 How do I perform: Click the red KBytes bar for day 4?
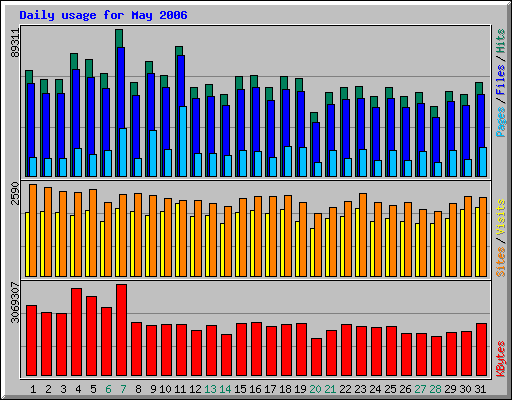(76, 332)
